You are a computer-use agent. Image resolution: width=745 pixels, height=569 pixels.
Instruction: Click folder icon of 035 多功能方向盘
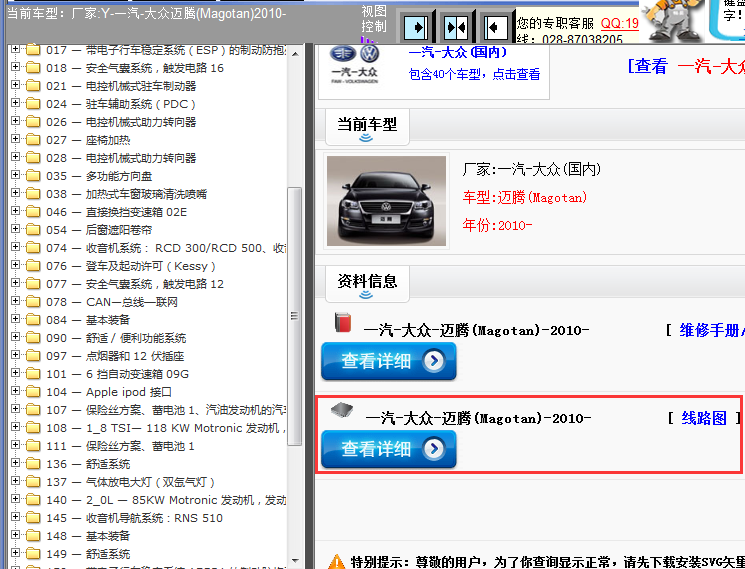click(x=33, y=176)
